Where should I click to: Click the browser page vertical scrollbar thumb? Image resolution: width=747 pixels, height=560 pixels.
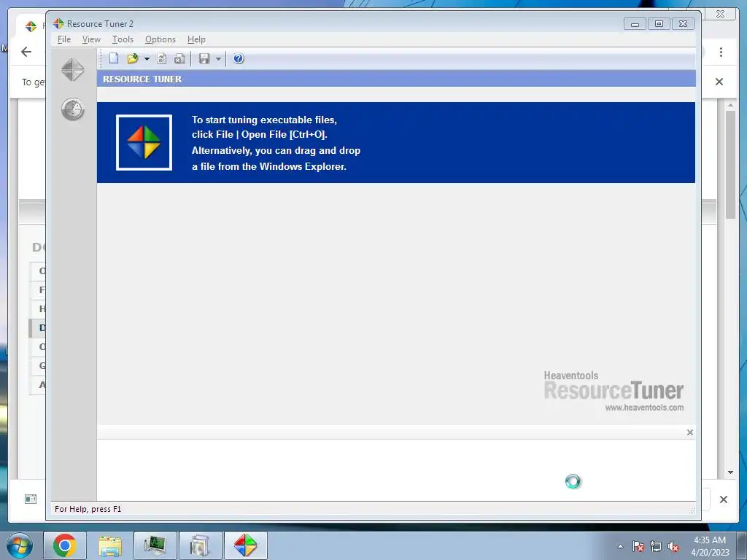(x=730, y=164)
